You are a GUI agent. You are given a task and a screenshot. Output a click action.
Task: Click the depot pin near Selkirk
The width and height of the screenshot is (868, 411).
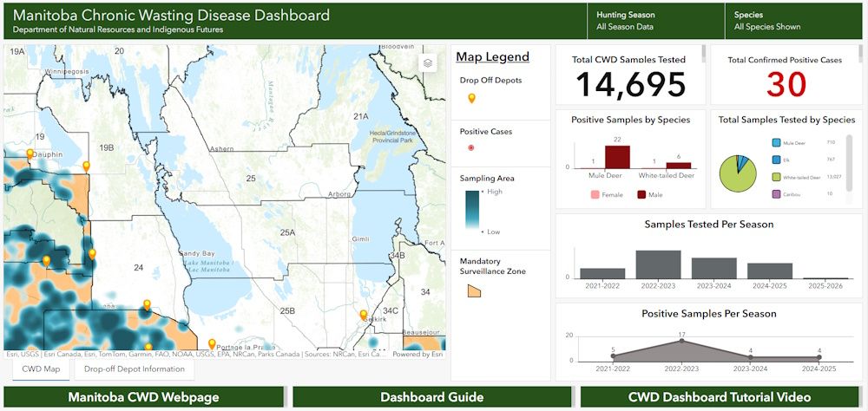364,315
